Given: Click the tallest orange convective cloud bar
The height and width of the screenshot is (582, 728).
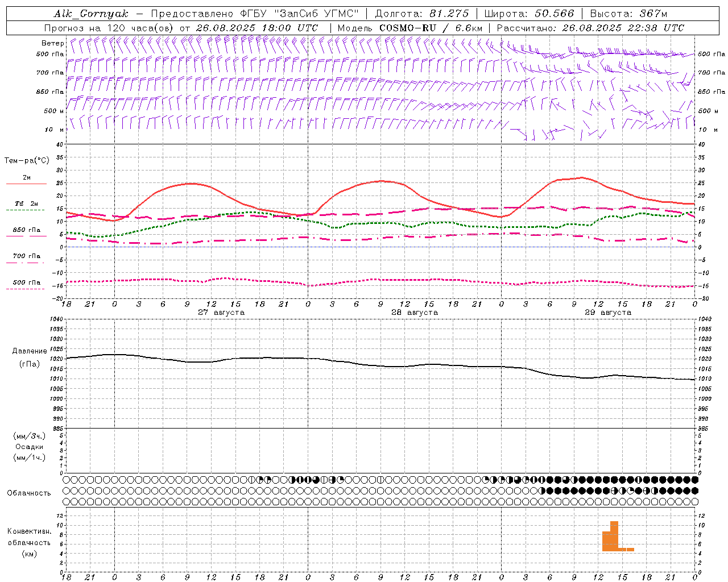Looking at the screenshot, I should coord(614,536).
